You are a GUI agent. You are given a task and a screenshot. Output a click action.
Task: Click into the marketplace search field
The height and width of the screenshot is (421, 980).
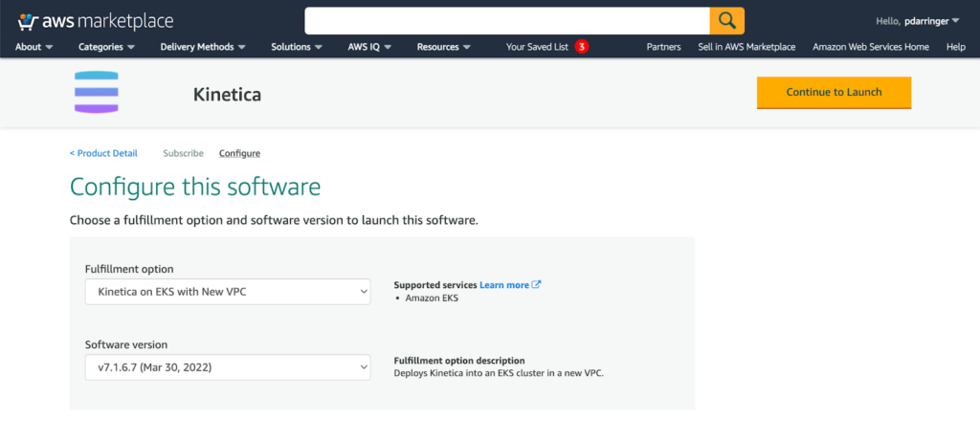point(506,20)
